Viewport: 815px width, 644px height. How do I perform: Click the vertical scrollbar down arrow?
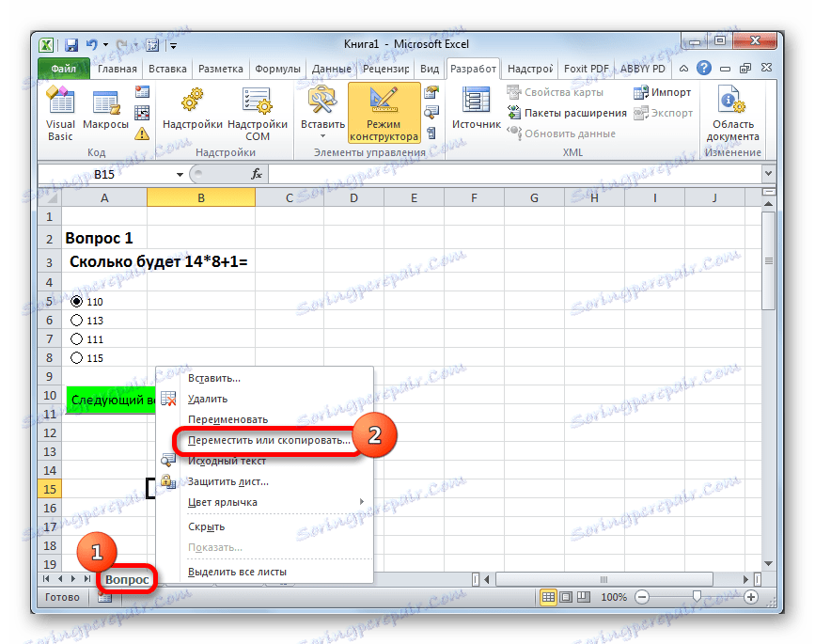768,564
